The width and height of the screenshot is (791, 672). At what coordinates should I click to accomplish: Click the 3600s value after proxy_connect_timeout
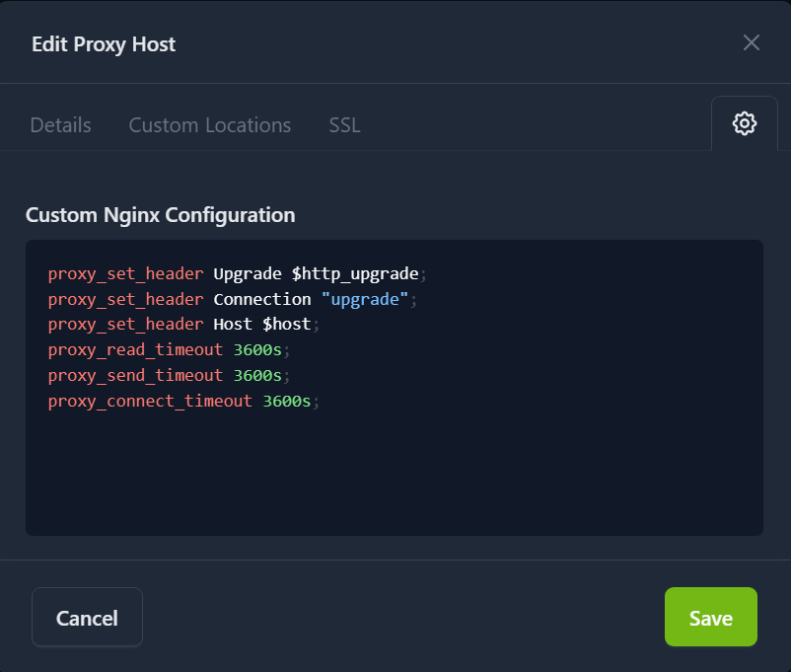click(x=286, y=402)
